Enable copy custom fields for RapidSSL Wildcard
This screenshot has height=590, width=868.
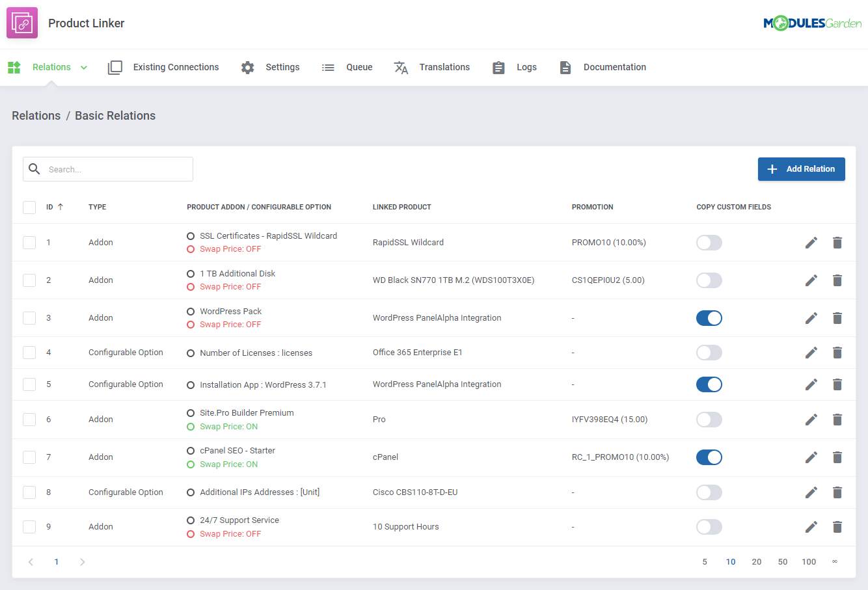(709, 243)
